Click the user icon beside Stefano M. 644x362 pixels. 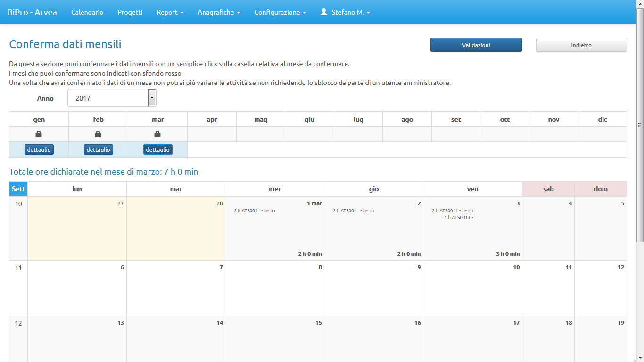click(324, 12)
